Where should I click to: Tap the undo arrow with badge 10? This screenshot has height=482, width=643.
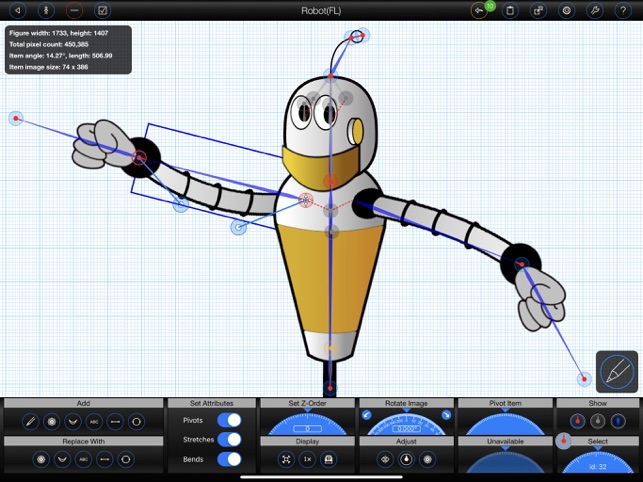point(480,11)
